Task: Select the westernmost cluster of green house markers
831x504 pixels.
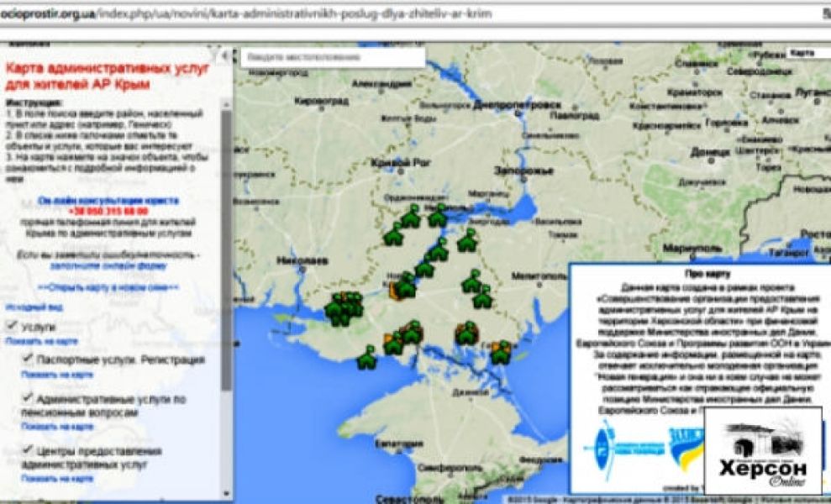Action: [x=342, y=308]
